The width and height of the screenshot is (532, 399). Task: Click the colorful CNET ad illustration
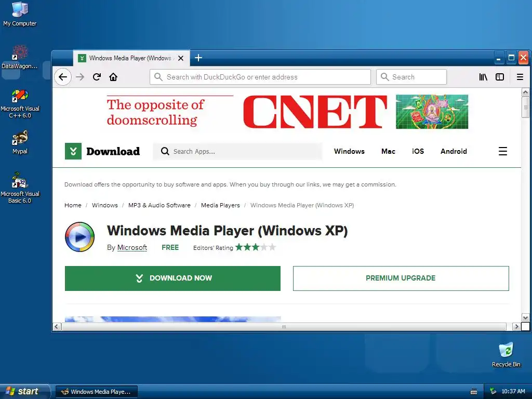pyautogui.click(x=432, y=112)
